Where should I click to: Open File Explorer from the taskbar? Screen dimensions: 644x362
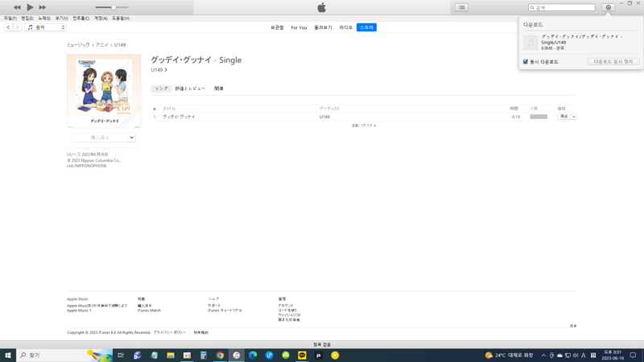point(171,355)
